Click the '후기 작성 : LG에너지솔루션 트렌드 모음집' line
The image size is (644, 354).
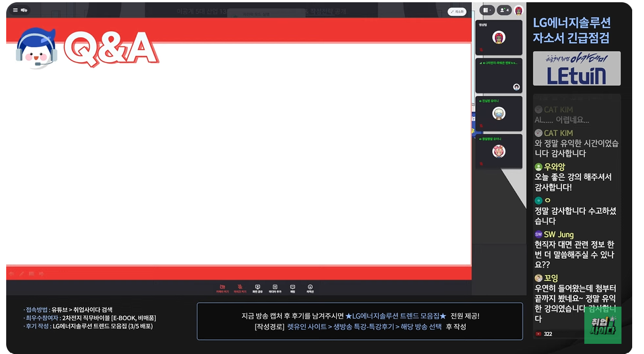pyautogui.click(x=88, y=326)
